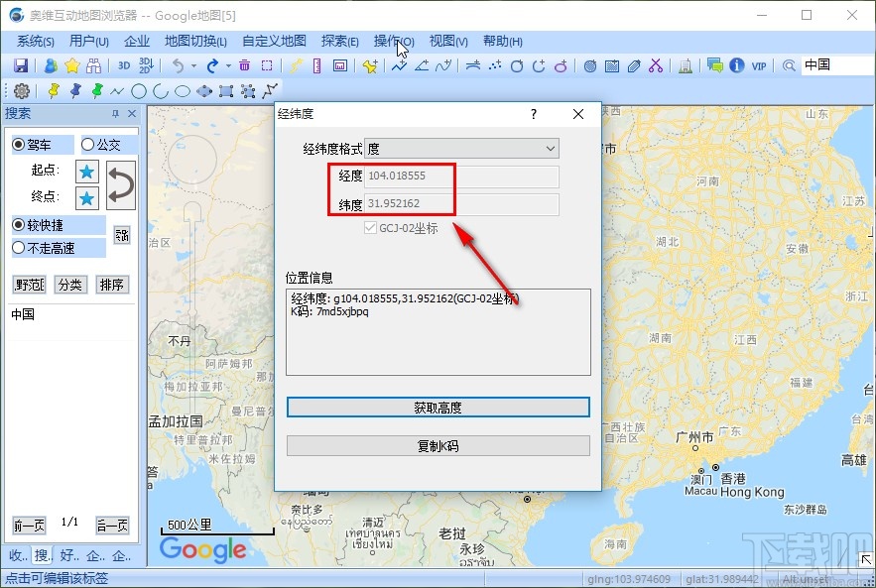This screenshot has height=588, width=876.
Task: Enable the GCJ-02坐标 checkbox
Action: tap(371, 228)
